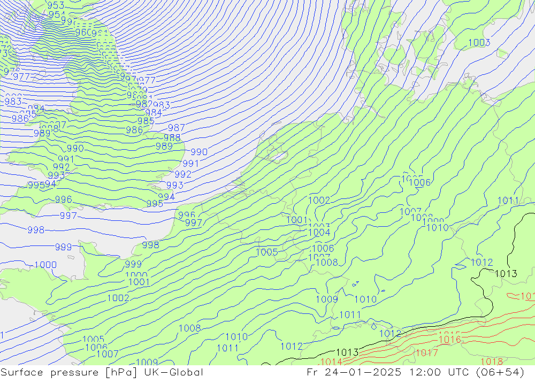Image resolution: width=535 pixels, height=392 pixels.
Task: Select the red 1018 isobar label
Action: click(492, 362)
